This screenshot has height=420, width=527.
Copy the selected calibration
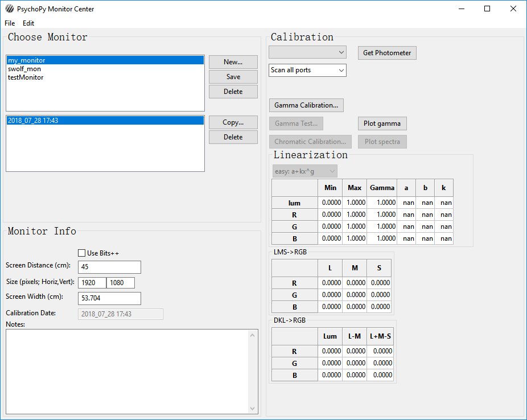233,122
